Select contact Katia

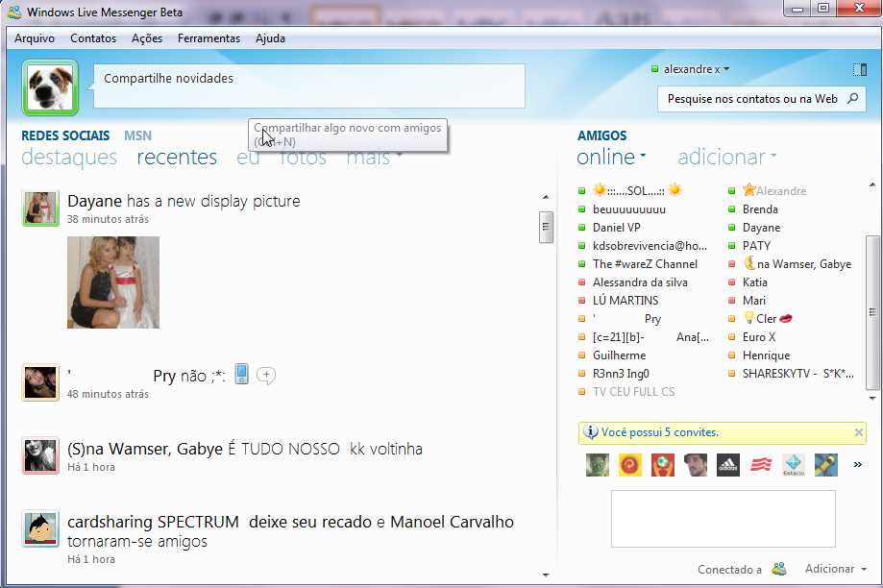[x=754, y=282]
